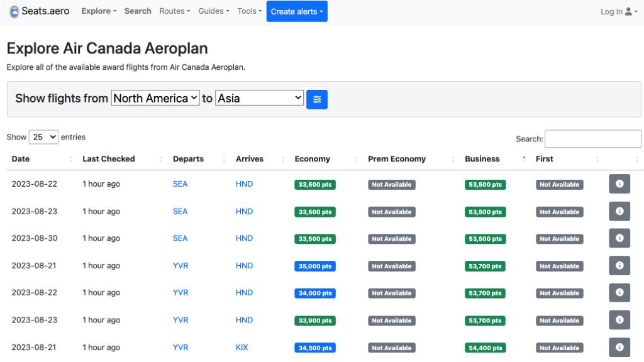
Task: Open the SEA departure airport link
Action: (180, 184)
